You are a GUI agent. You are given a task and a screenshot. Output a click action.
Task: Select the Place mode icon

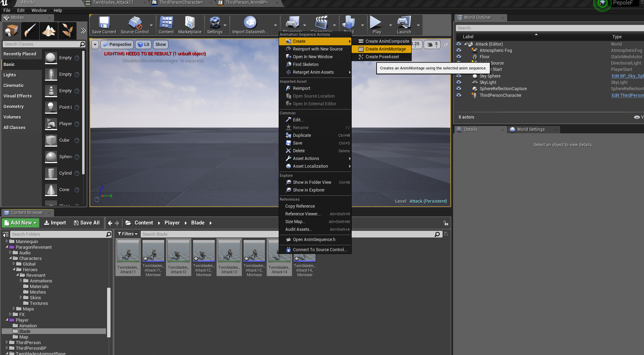tap(11, 31)
